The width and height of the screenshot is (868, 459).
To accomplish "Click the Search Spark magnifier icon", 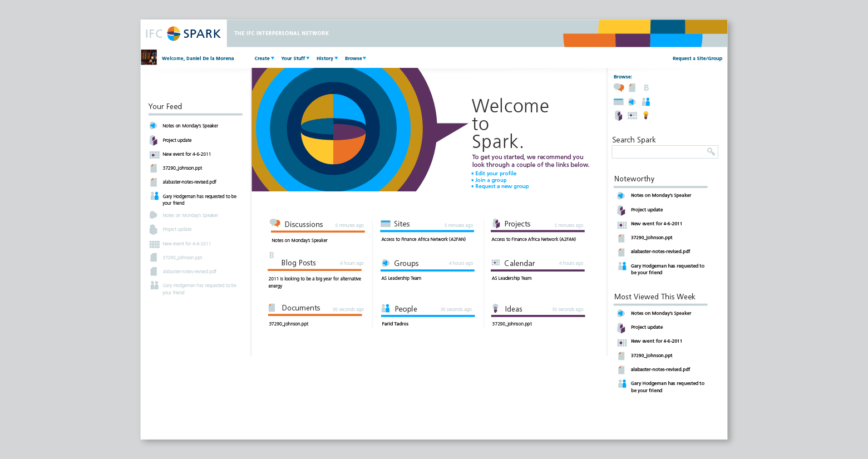I will pos(711,151).
